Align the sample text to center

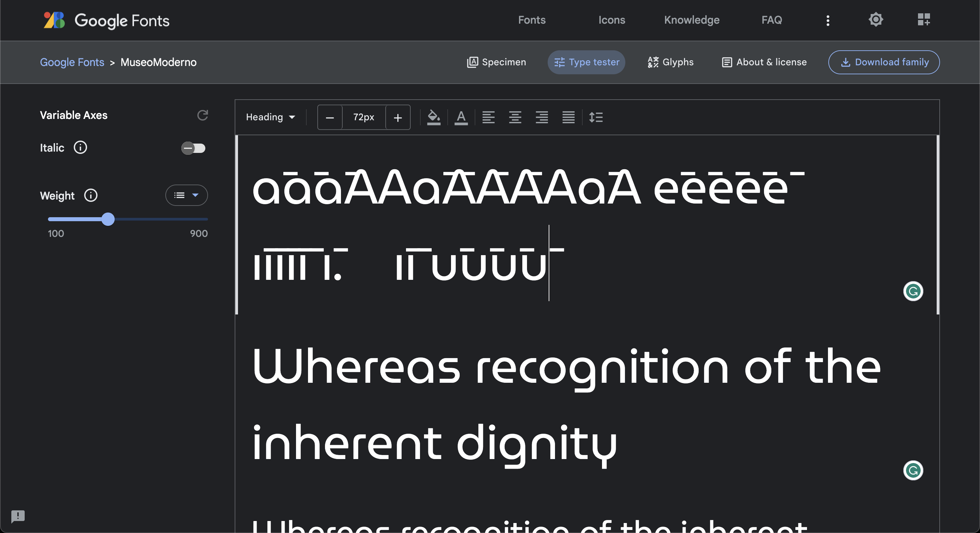515,117
